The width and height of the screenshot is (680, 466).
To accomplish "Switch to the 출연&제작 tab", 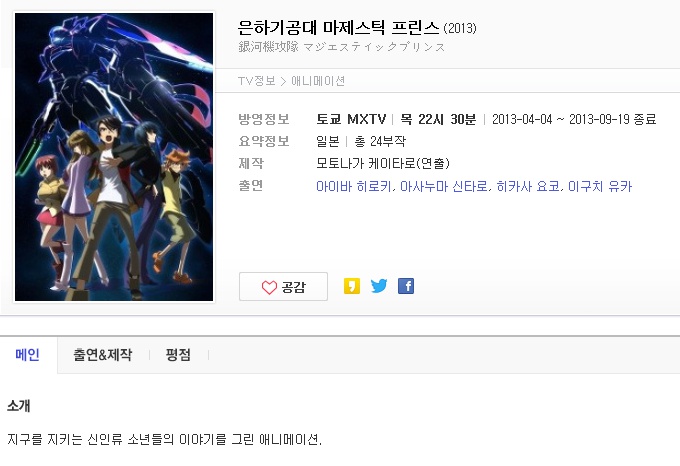I will pyautogui.click(x=103, y=355).
